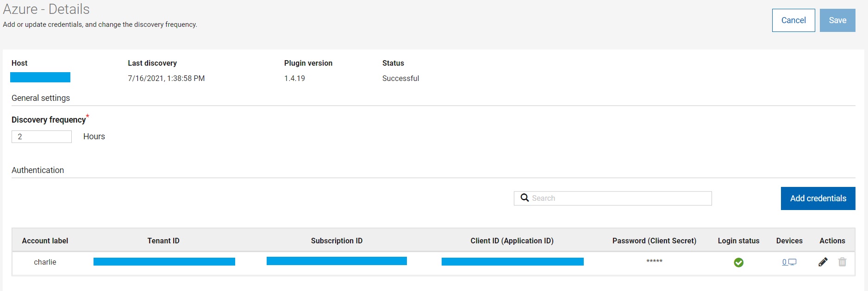Click the magnifying glass search icon

click(525, 198)
